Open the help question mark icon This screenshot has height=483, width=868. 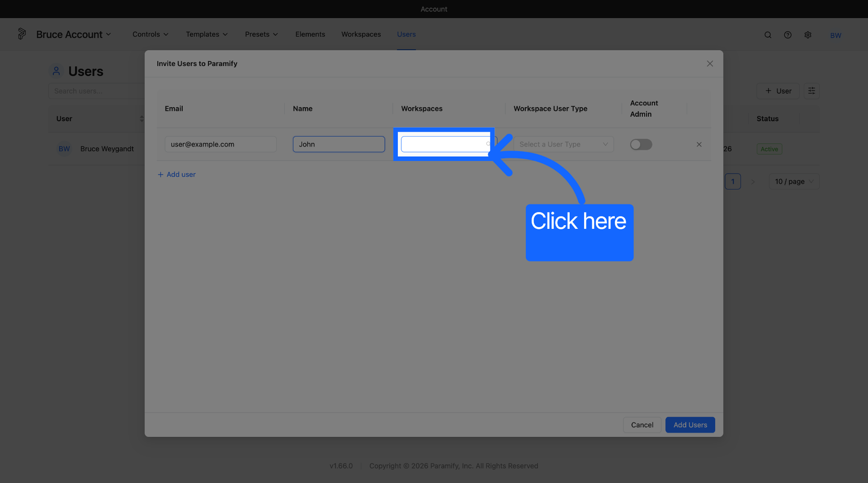coord(788,35)
